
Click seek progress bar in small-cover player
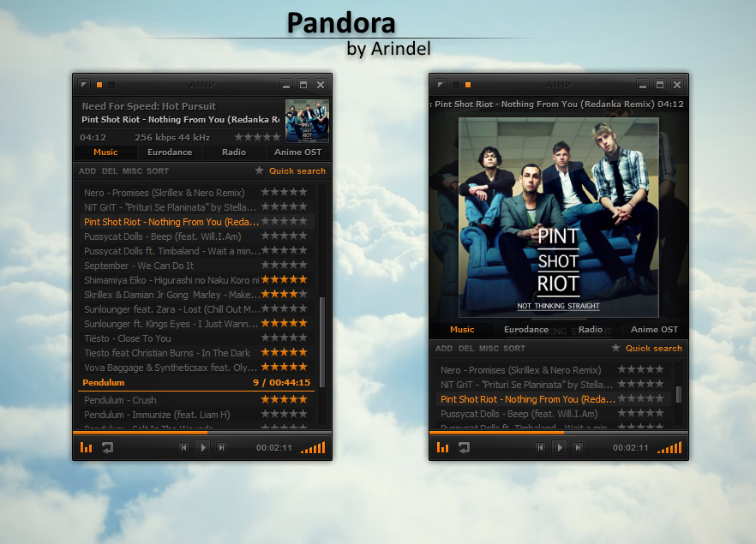pos(202,433)
